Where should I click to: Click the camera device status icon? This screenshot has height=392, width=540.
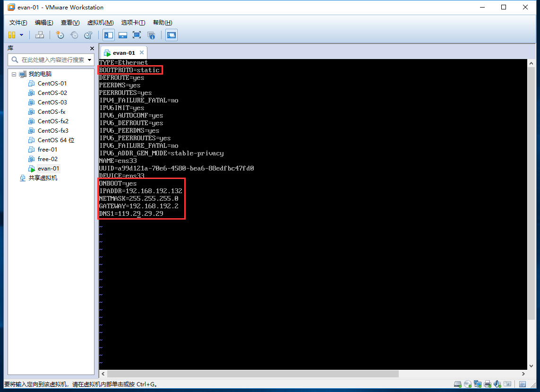(507, 384)
